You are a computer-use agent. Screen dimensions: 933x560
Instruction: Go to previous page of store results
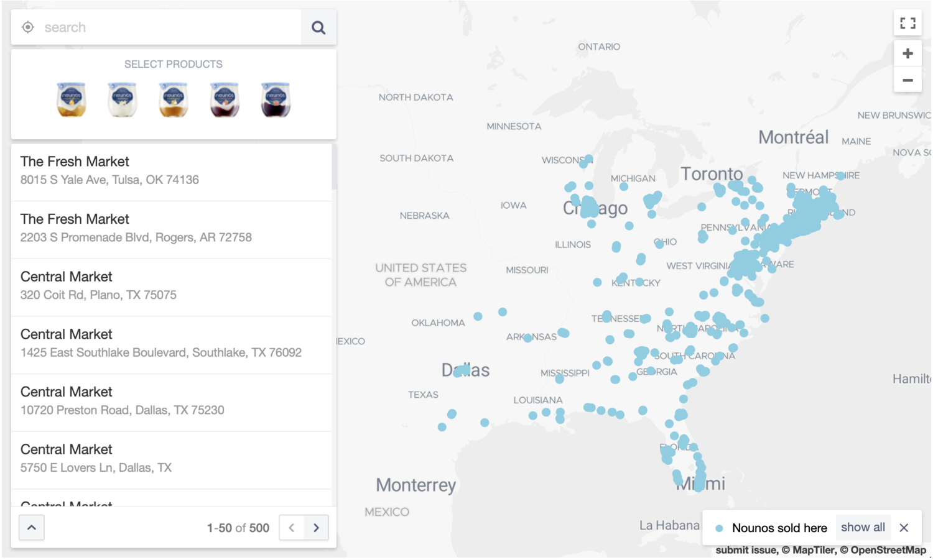[x=292, y=528]
